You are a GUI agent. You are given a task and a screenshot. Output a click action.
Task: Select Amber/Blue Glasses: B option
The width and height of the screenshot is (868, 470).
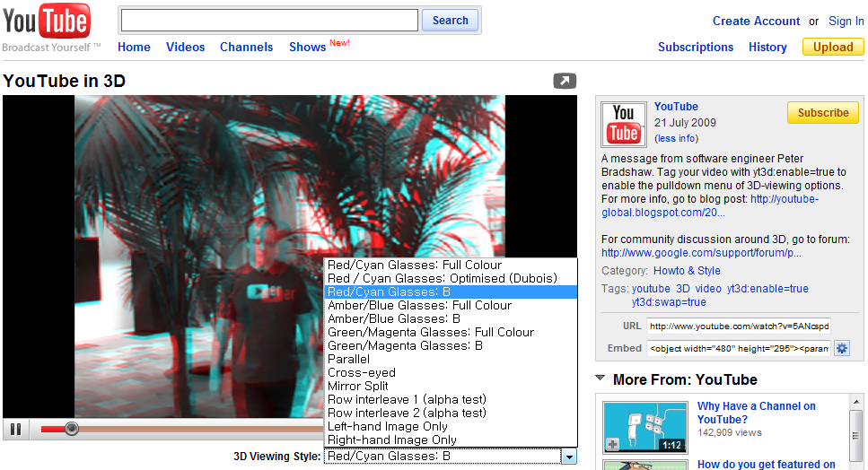click(451, 318)
